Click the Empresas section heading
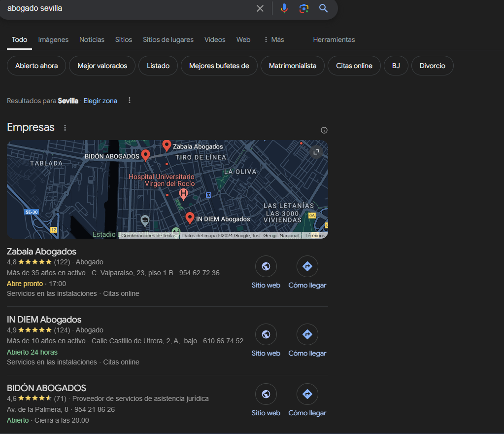Screen dimensions: 504x434 pyautogui.click(x=31, y=127)
